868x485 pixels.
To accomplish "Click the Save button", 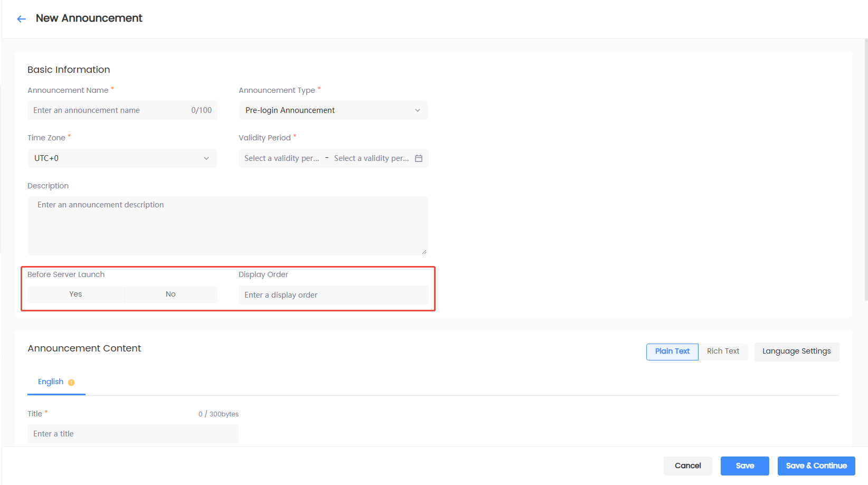I will pyautogui.click(x=745, y=466).
